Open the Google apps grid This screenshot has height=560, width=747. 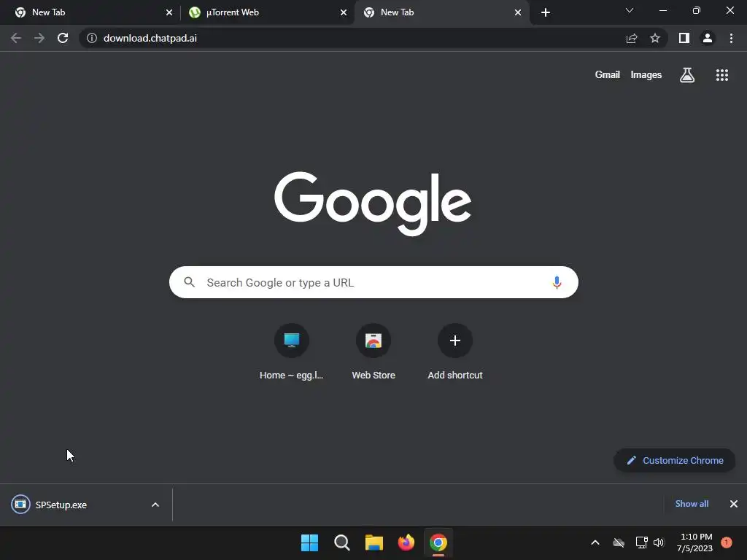click(721, 75)
